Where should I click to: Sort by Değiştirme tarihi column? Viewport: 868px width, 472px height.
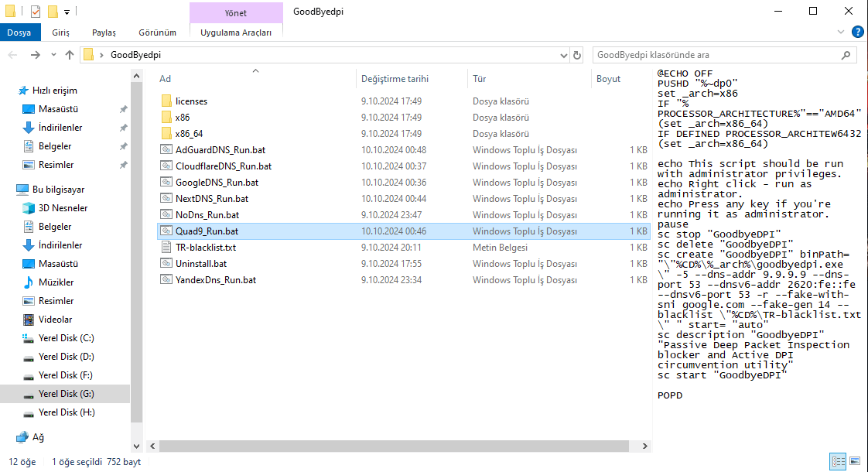tap(395, 79)
